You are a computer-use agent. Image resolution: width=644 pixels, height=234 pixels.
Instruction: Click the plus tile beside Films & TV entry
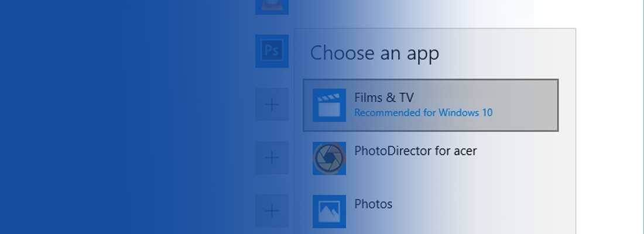[x=272, y=104]
